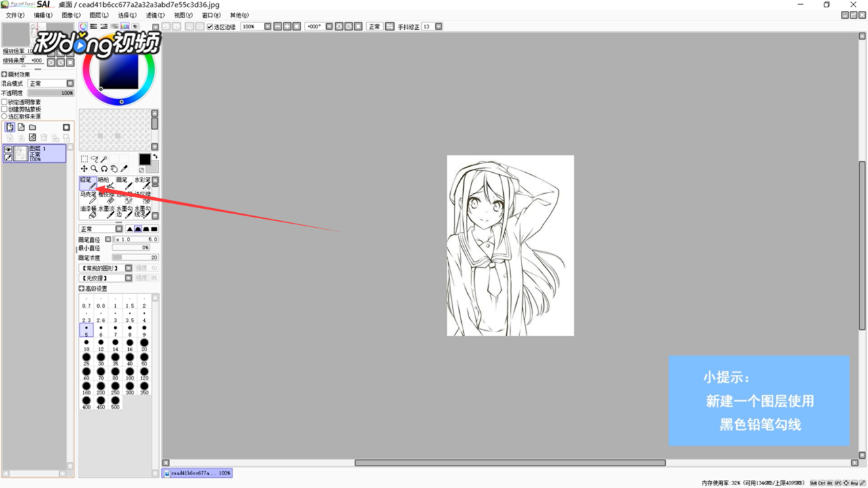Swap foreground and background colors

(155, 157)
